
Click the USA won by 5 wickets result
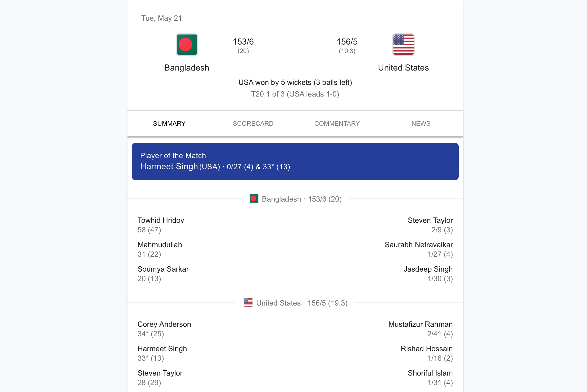[x=295, y=82]
